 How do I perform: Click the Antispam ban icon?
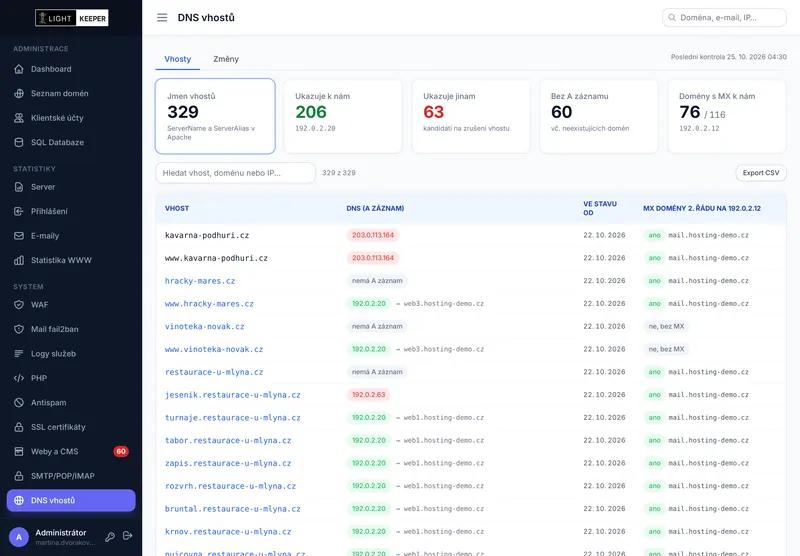pyautogui.click(x=19, y=402)
